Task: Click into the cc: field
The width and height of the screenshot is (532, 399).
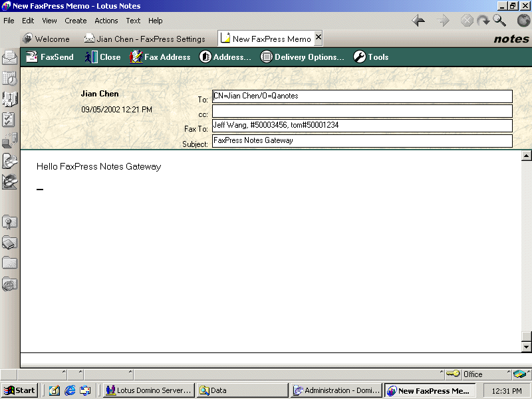Action: pyautogui.click(x=362, y=111)
